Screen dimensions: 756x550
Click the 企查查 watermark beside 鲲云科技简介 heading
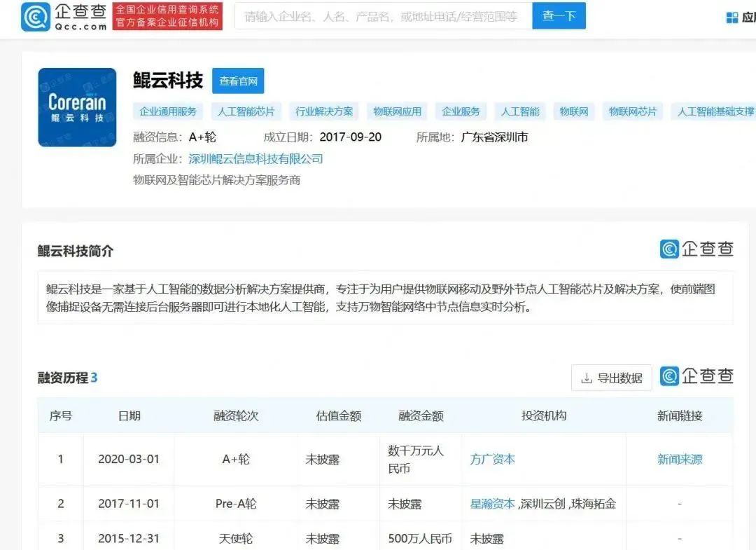tap(696, 249)
